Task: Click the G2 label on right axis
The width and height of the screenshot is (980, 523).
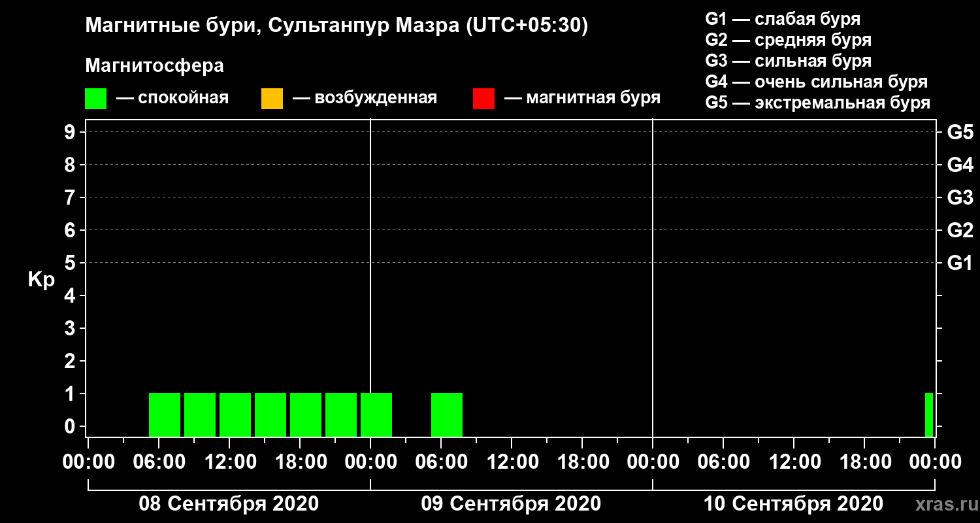Action: click(x=960, y=231)
